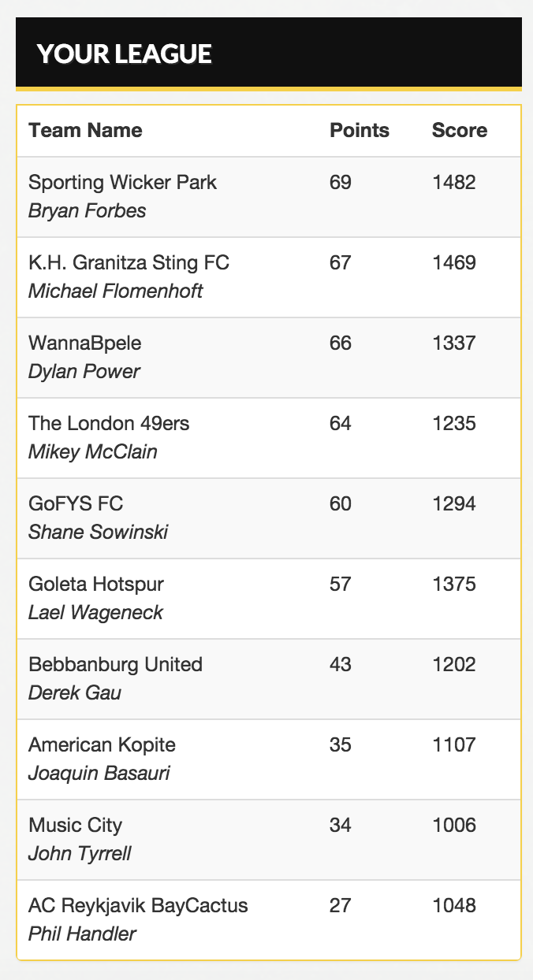Select the Team Name column header
This screenshot has height=980, width=533.
point(85,131)
